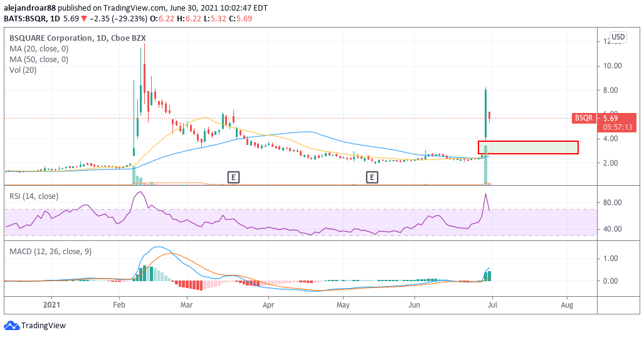Click the Vol (20) indicator legend
The image size is (644, 337).
(x=23, y=70)
